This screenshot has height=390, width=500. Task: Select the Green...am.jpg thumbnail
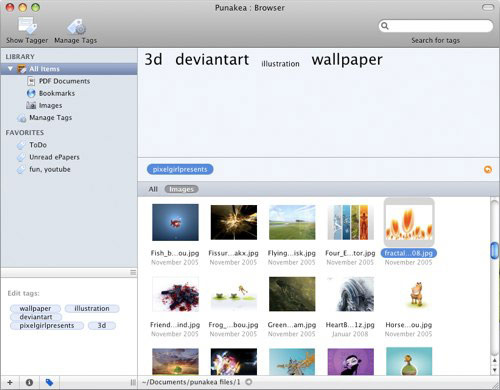click(292, 294)
